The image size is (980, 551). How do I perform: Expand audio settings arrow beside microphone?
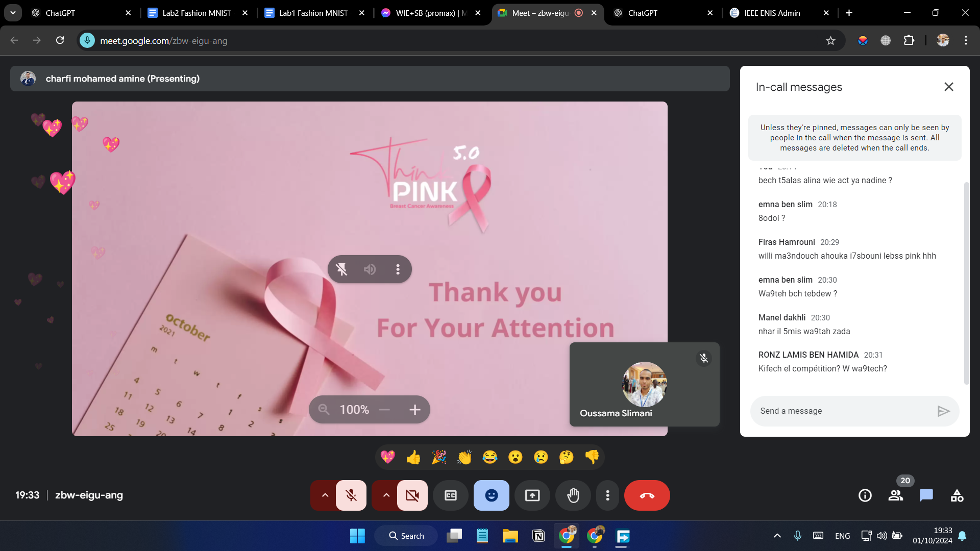[325, 495]
